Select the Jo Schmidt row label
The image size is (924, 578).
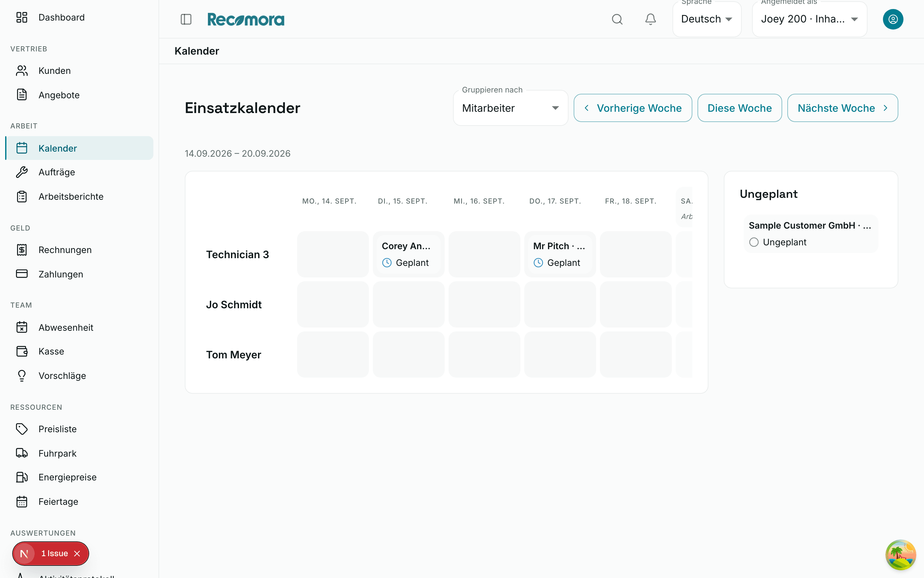[x=234, y=305]
